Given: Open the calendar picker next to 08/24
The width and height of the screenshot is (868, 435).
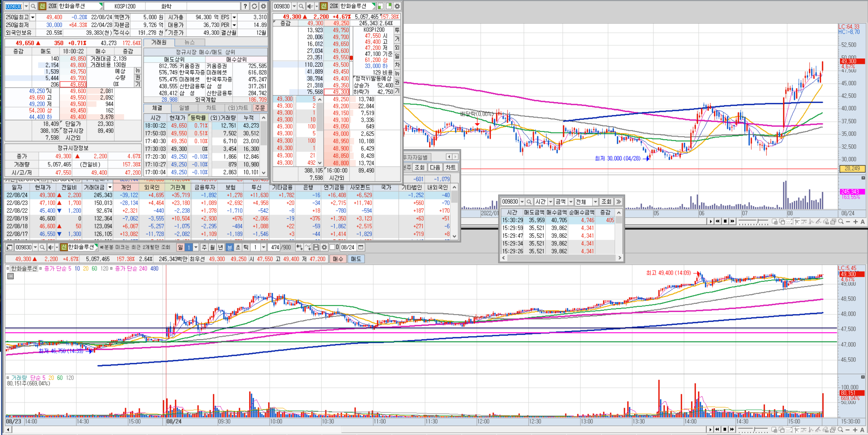Looking at the screenshot, I should pos(361,247).
